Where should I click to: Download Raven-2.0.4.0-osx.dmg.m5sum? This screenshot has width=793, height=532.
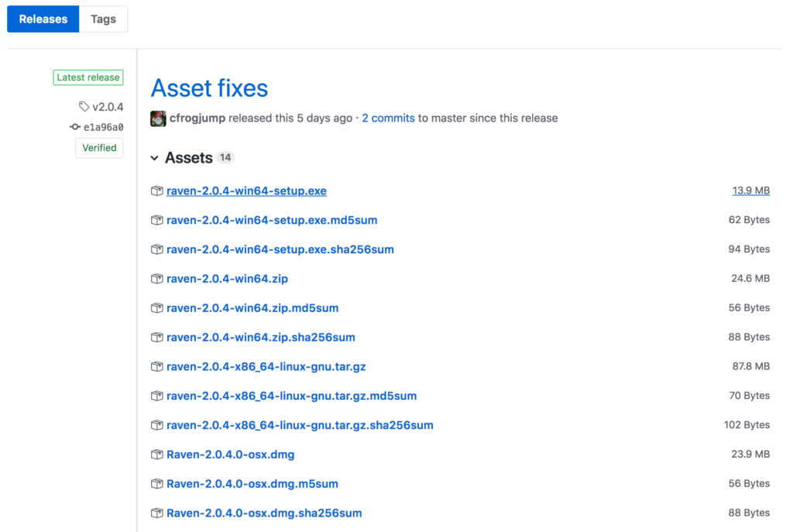(252, 484)
